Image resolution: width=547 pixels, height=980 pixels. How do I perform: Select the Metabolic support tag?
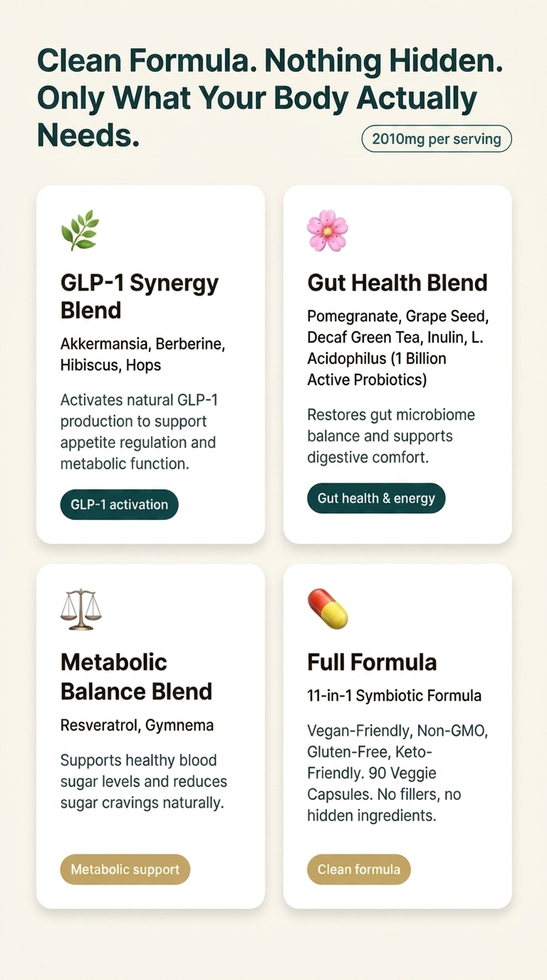click(x=125, y=870)
